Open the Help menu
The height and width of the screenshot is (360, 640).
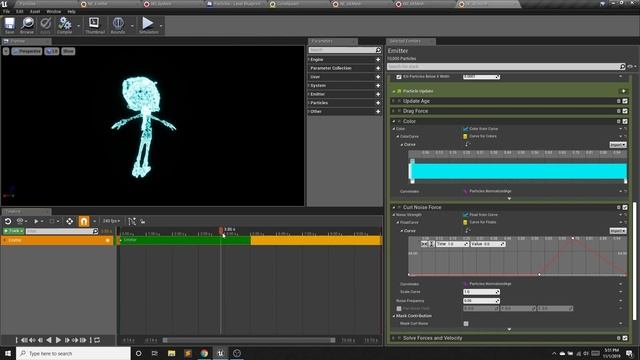(71, 11)
